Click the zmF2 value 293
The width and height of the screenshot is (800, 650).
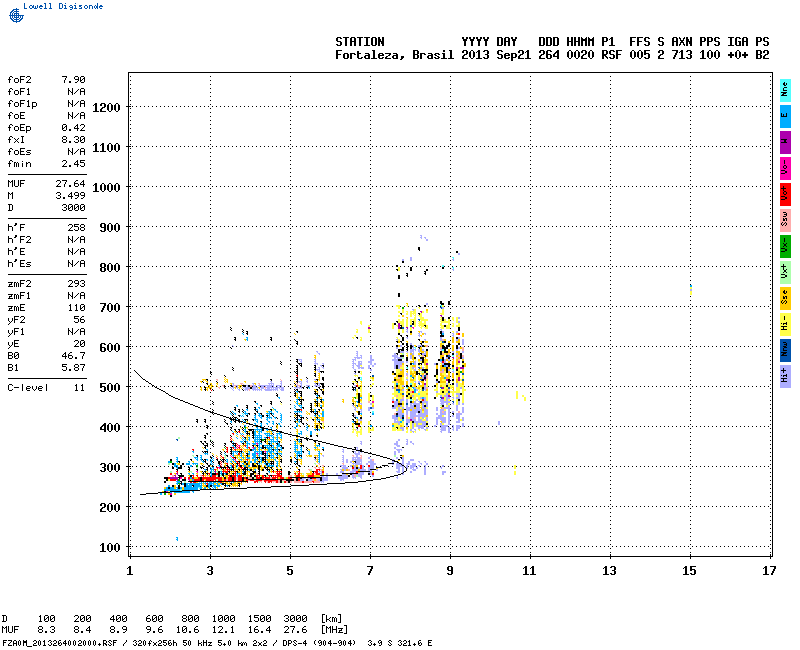pos(77,284)
